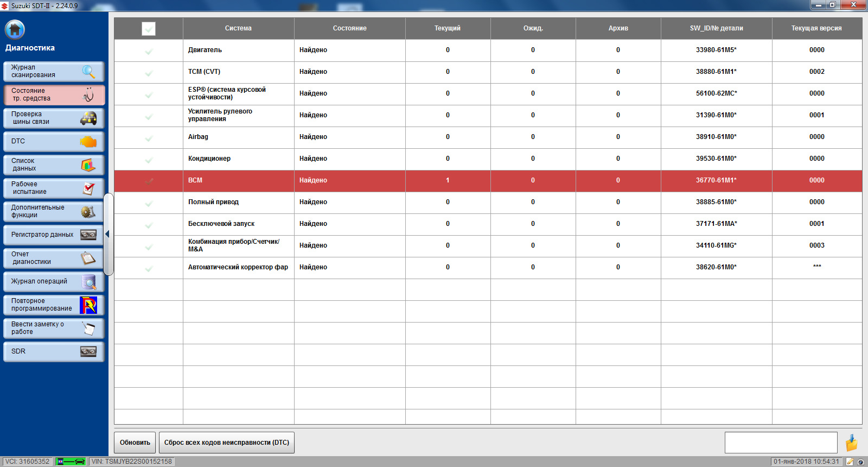Click VIN TSMJYB22S00152158 in status bar
This screenshot has height=467, width=868.
point(132,462)
